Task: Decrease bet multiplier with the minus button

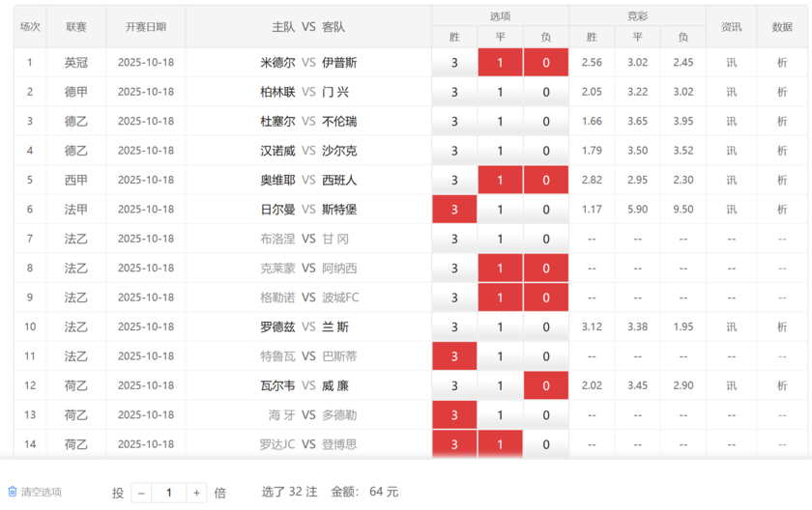Action: (141, 493)
